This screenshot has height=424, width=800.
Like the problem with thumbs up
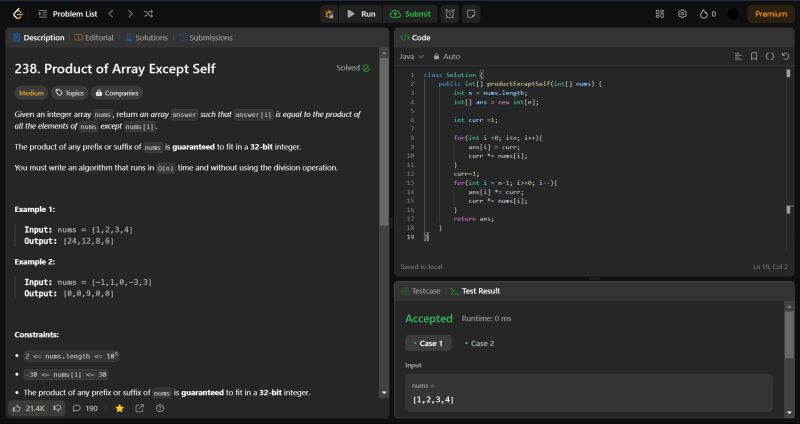click(29, 408)
